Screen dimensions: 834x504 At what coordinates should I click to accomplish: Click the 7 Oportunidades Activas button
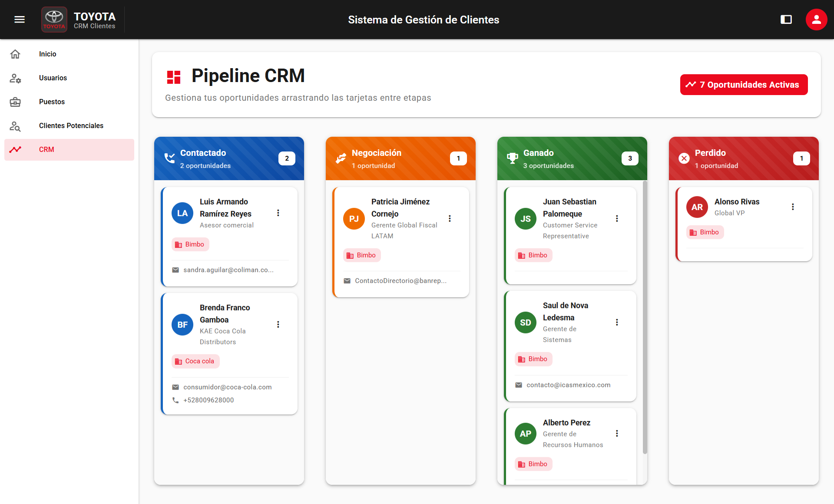[744, 85]
